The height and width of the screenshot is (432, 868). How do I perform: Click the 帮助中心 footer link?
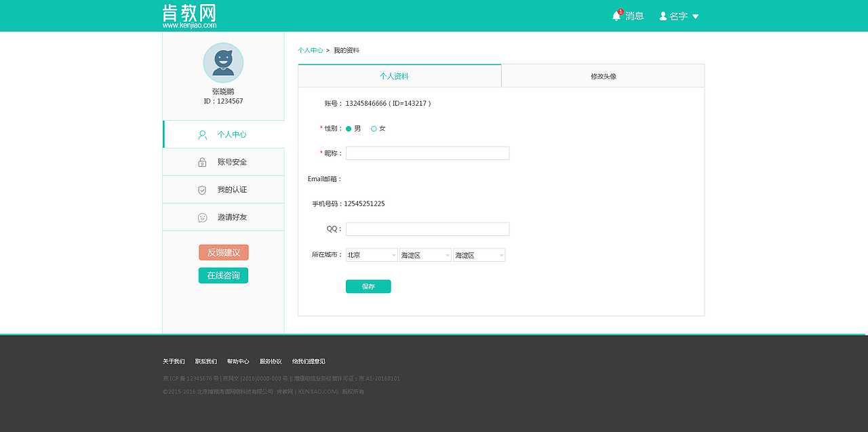click(x=238, y=361)
